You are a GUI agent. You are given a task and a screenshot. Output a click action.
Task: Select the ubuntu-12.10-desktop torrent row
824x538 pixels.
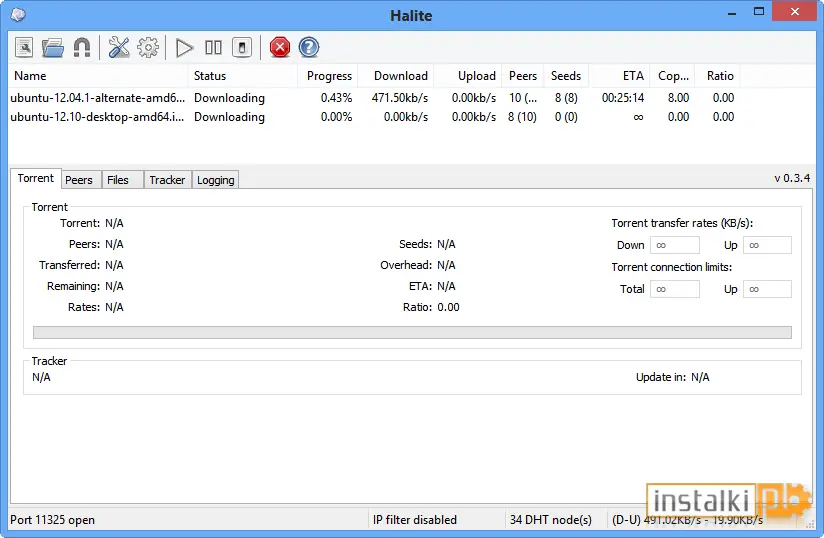pyautogui.click(x=372, y=117)
